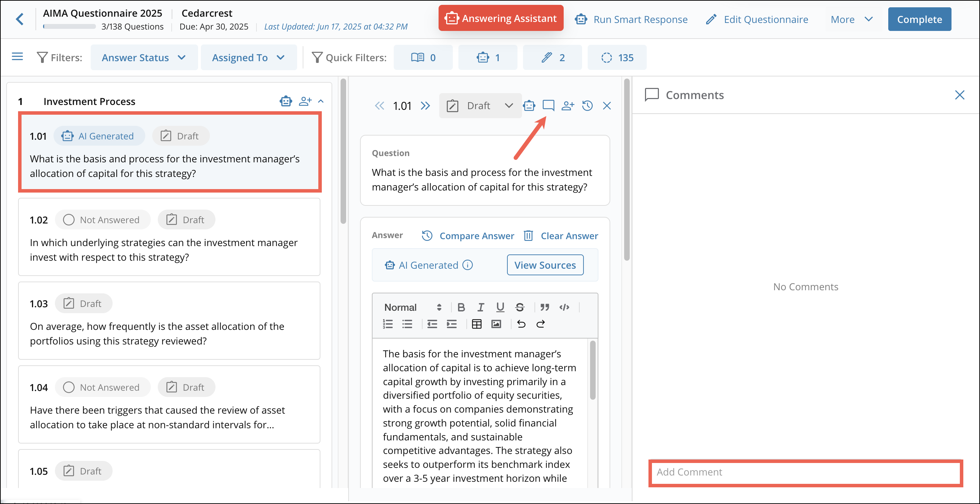
Task: Toggle manually edited quick filter showing 2
Action: click(553, 57)
